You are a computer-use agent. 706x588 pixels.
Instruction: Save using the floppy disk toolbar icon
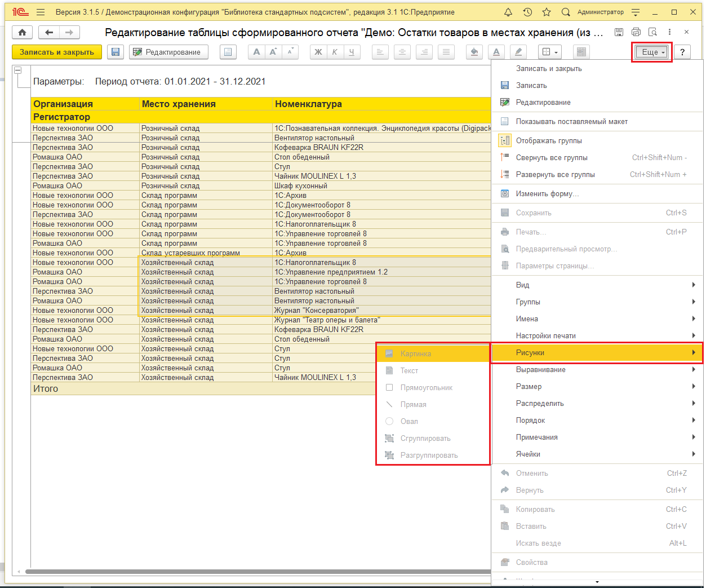click(116, 52)
